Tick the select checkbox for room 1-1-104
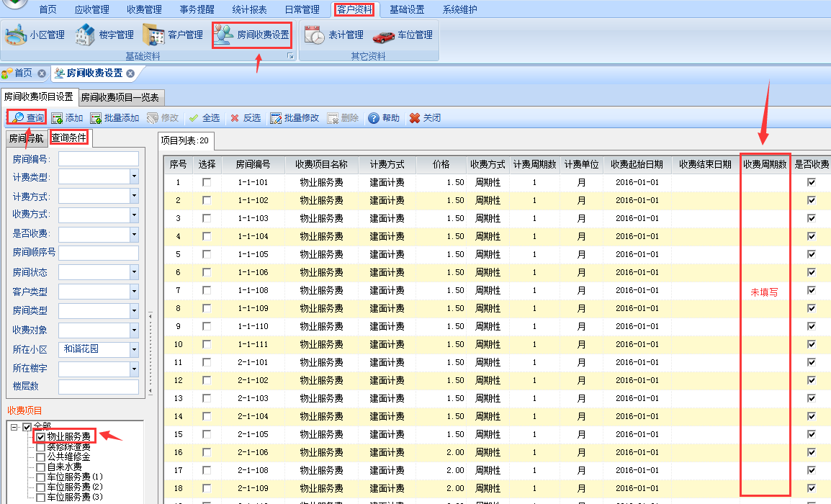The width and height of the screenshot is (831, 504). tap(207, 236)
